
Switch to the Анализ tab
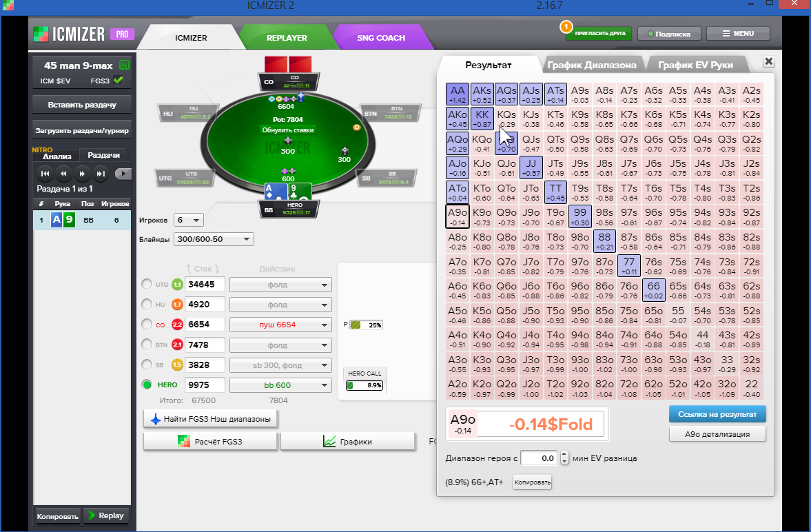tap(57, 156)
